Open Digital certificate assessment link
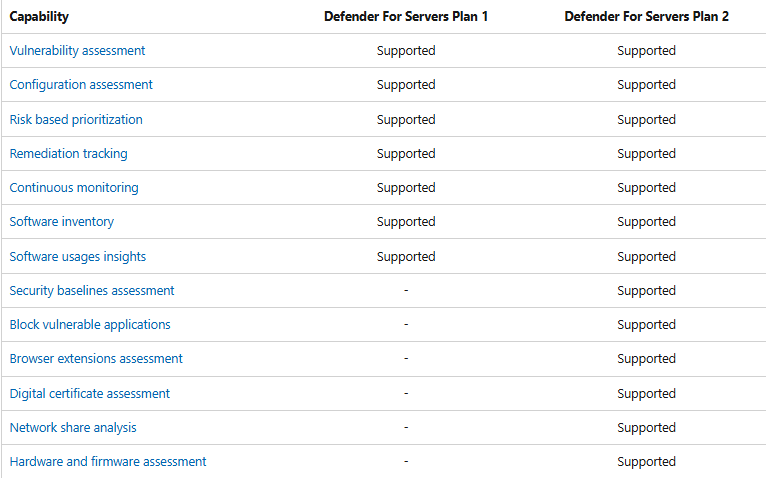The height and width of the screenshot is (478, 766). click(x=90, y=394)
